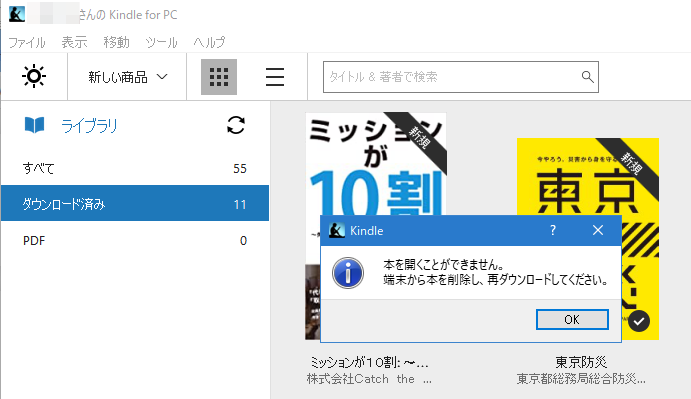Image resolution: width=691 pixels, height=399 pixels.
Task: Click OK in the Kindle dialog
Action: [572, 320]
